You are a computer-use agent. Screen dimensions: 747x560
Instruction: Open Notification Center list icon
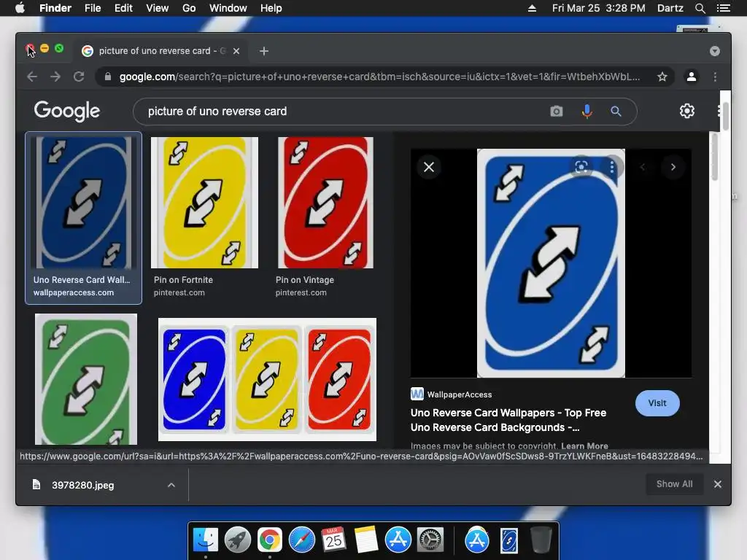coord(723,8)
